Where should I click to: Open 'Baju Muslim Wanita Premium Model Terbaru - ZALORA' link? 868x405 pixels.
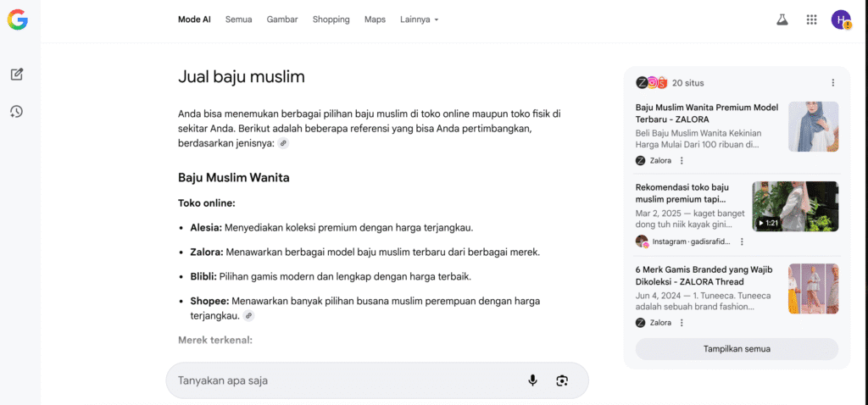point(707,113)
